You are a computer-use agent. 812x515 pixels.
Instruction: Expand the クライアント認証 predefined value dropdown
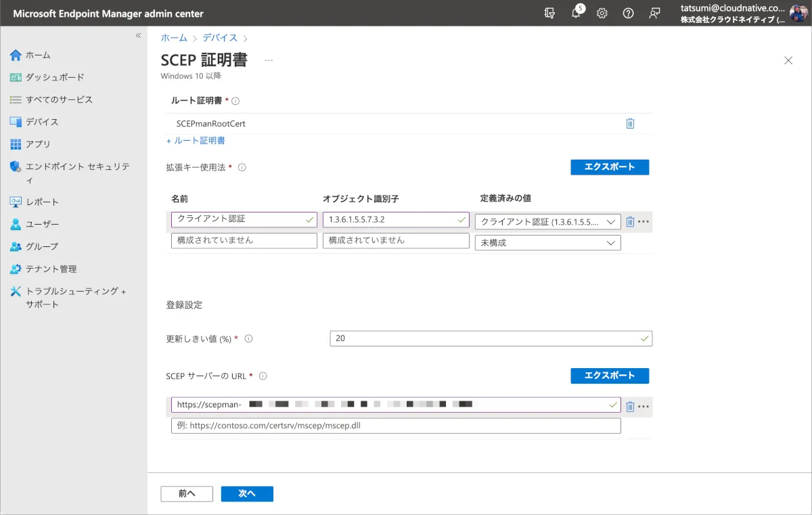pos(547,222)
